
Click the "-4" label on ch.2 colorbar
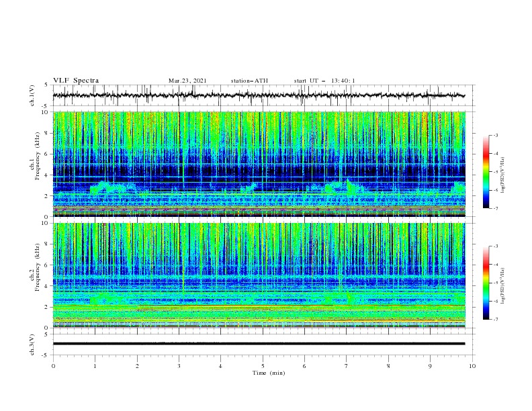(495, 265)
